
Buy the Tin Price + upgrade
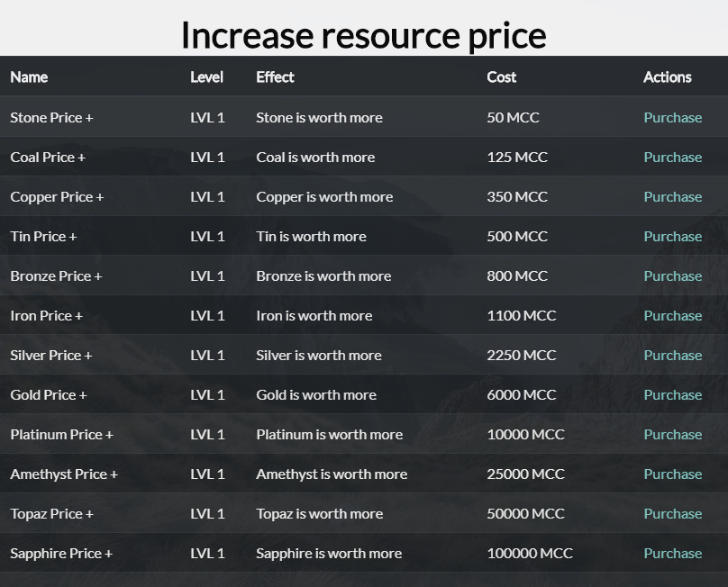(673, 236)
